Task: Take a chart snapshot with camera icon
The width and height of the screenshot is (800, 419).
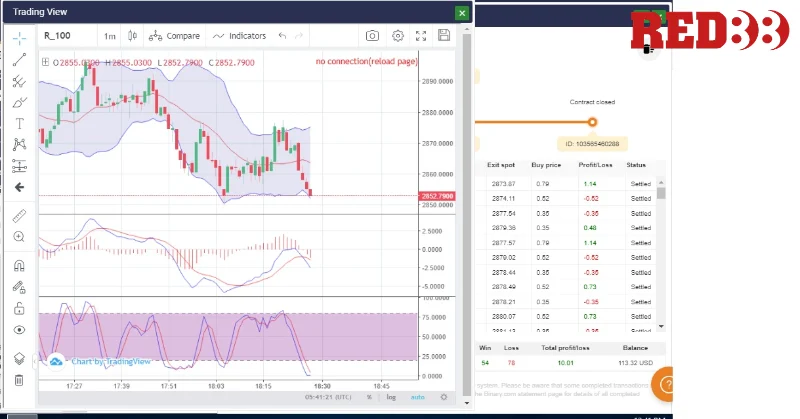Action: click(x=372, y=36)
